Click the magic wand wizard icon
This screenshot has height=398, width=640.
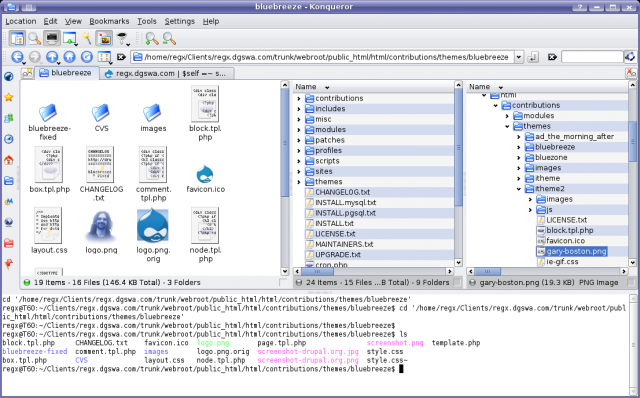[x=87, y=38]
